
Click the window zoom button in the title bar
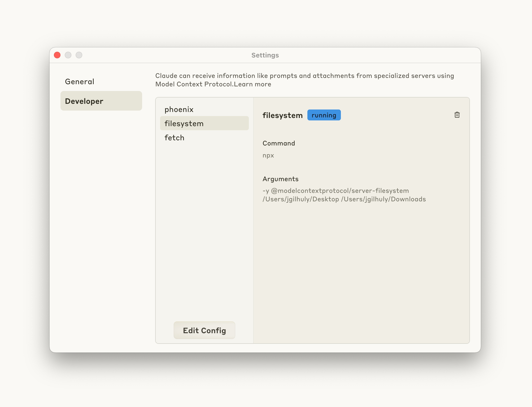[x=79, y=55]
